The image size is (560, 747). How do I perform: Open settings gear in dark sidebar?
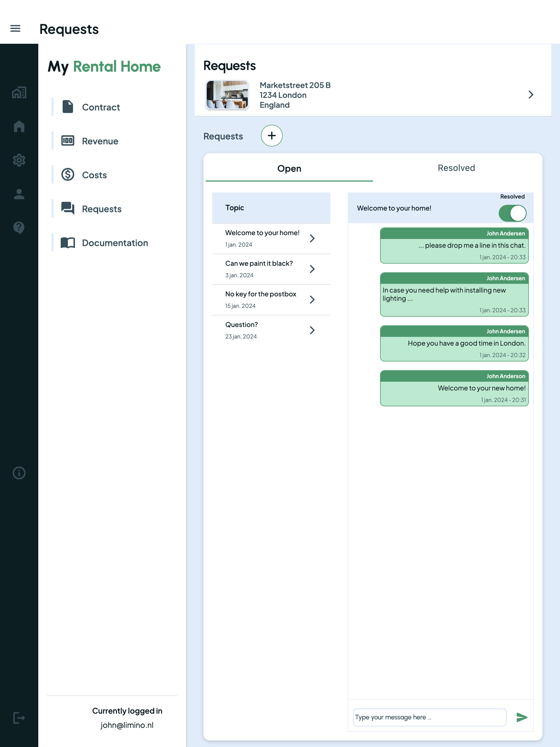(x=19, y=160)
